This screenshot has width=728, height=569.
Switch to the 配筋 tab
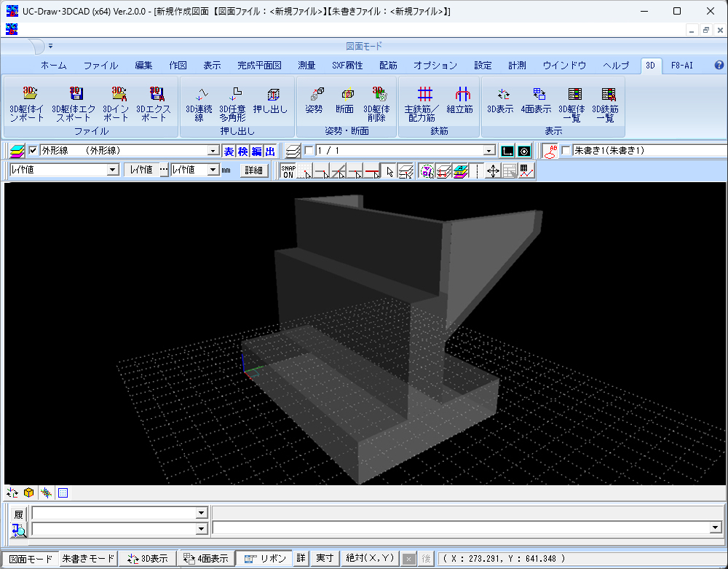point(388,65)
